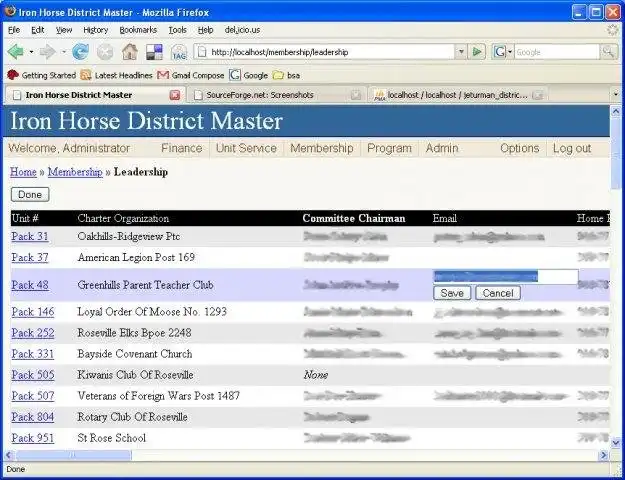Close the SourceForge.net Screenshots tab

pyautogui.click(x=356, y=95)
